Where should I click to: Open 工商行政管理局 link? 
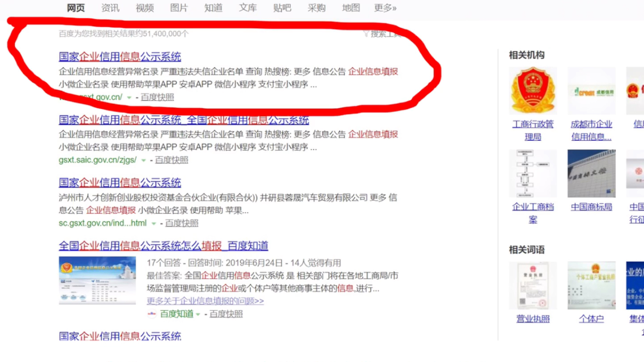[533, 130]
